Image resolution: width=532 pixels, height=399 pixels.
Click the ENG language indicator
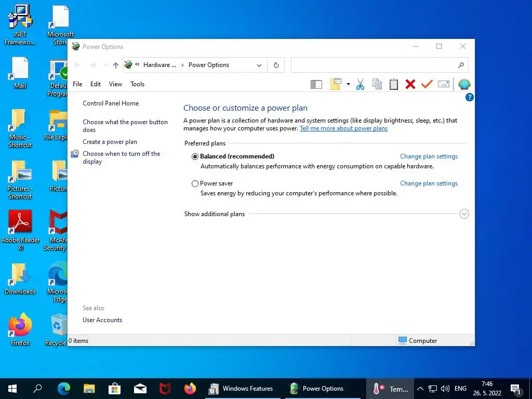click(460, 389)
